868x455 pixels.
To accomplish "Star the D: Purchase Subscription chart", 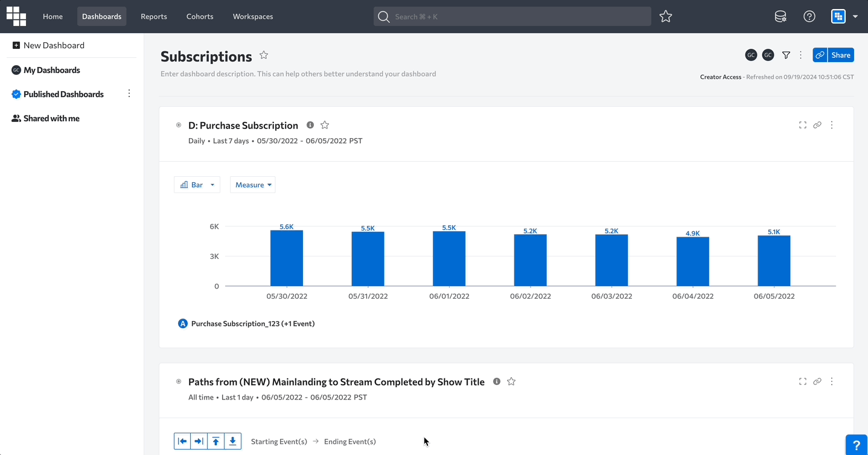I will (x=325, y=125).
